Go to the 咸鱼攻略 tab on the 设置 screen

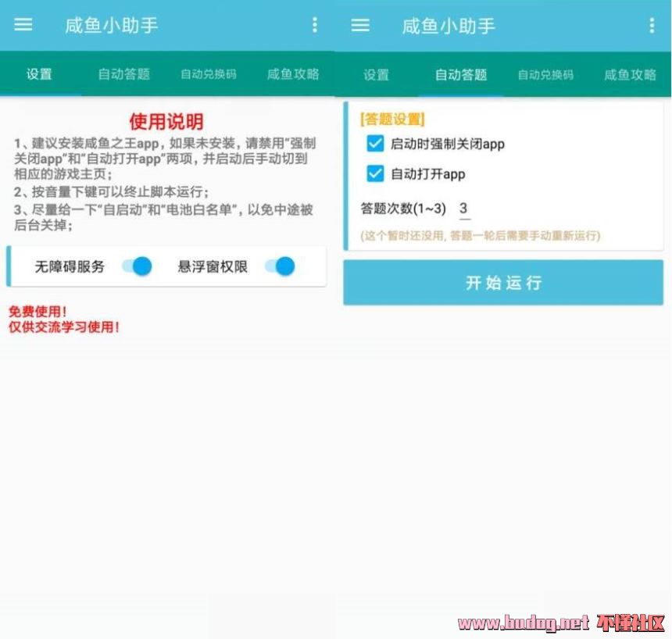pyautogui.click(x=293, y=74)
